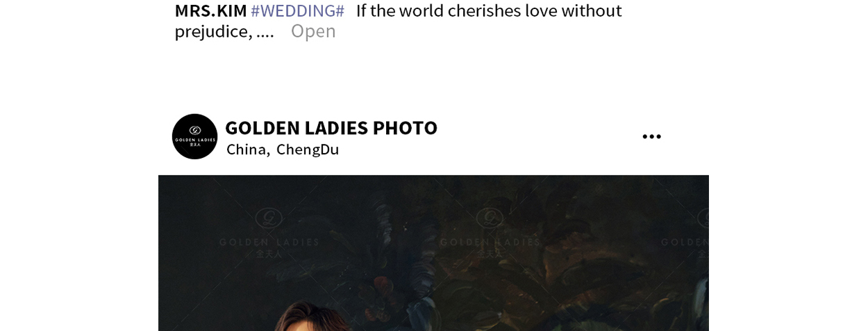This screenshot has height=331, width=868.
Task: Click the cut-off watermark logo at the photo's right edge
Action: pyautogui.click(x=703, y=218)
